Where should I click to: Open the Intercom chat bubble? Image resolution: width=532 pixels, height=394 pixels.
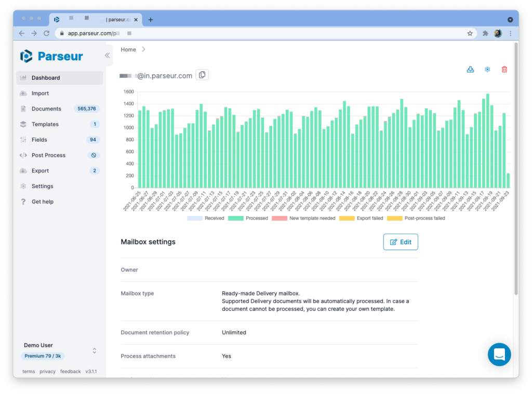click(499, 355)
